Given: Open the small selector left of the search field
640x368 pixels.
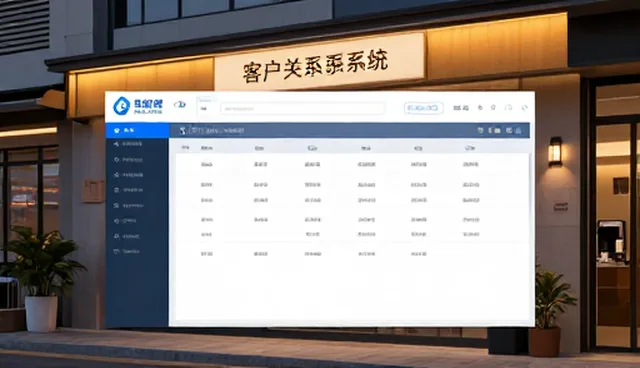Looking at the screenshot, I should [207, 108].
